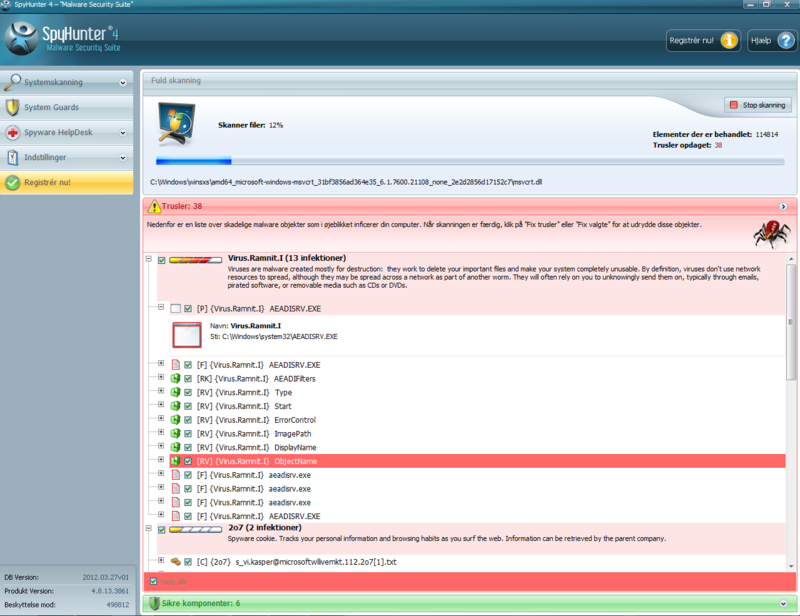This screenshot has height=616, width=800.
Task: Click the computer scan icon beside Skanner filer
Action: [x=177, y=124]
